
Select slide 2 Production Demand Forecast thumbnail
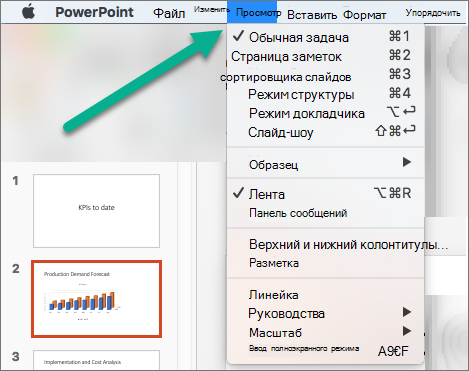tap(96, 299)
